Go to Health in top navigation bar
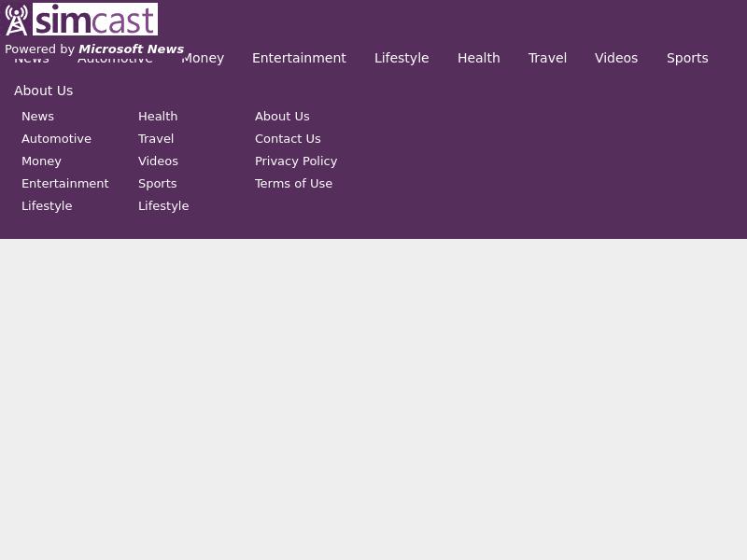This screenshot has width=747, height=560. point(479,58)
